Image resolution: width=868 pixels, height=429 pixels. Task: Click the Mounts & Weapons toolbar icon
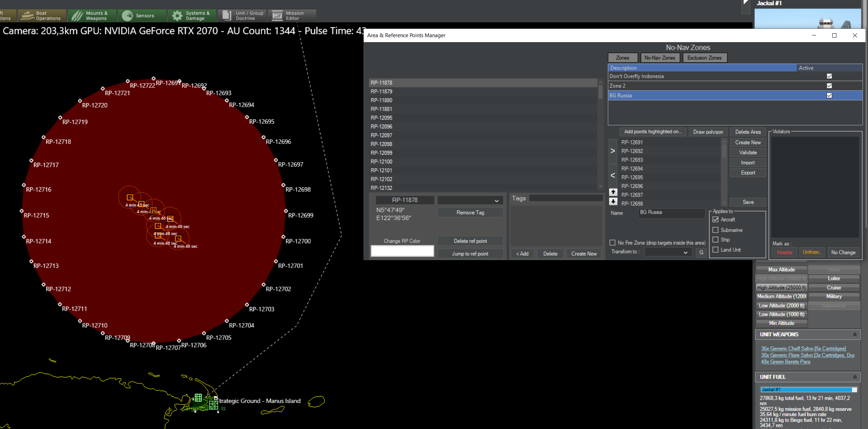[78, 15]
